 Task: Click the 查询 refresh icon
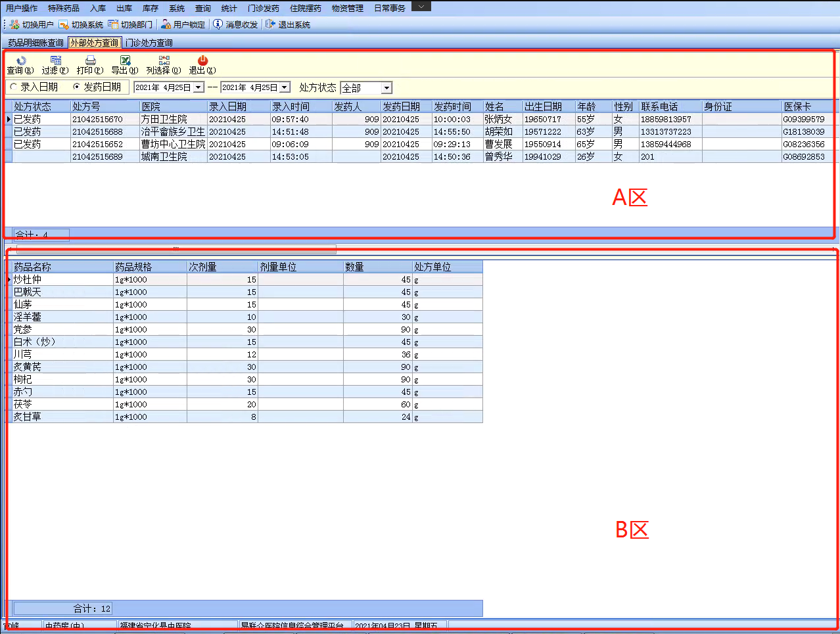point(20,60)
